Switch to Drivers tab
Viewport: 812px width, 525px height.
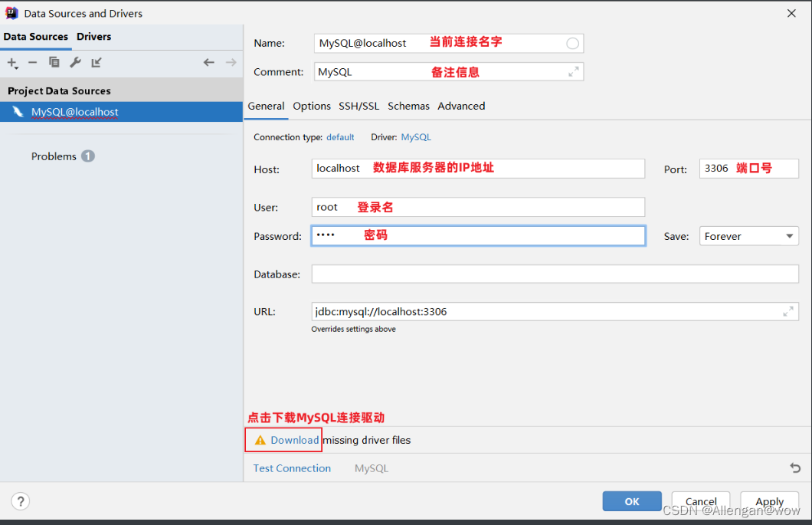[x=93, y=37]
